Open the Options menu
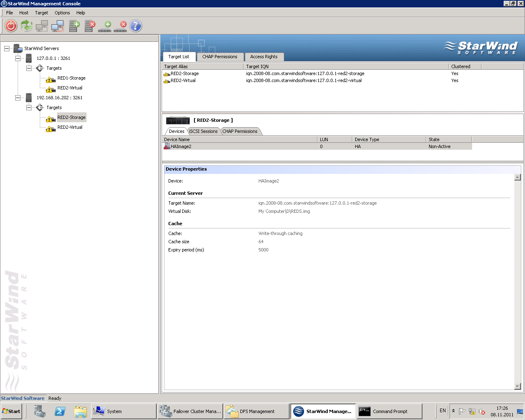525x420 pixels. 62,13
